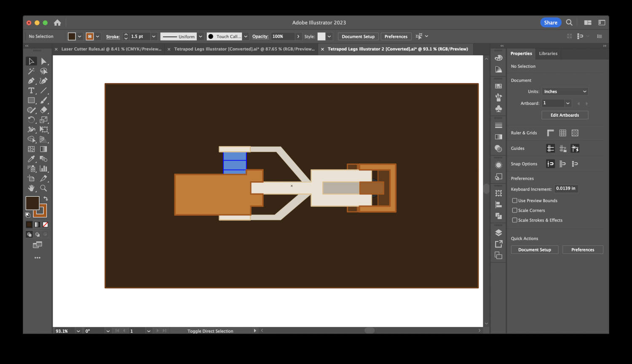Select the Column Graph tool
This screenshot has height=364, width=632.
point(43,169)
